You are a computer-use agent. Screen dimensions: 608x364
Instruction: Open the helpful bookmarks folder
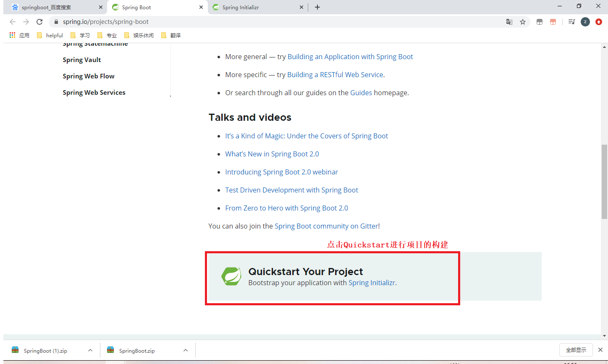coord(50,35)
